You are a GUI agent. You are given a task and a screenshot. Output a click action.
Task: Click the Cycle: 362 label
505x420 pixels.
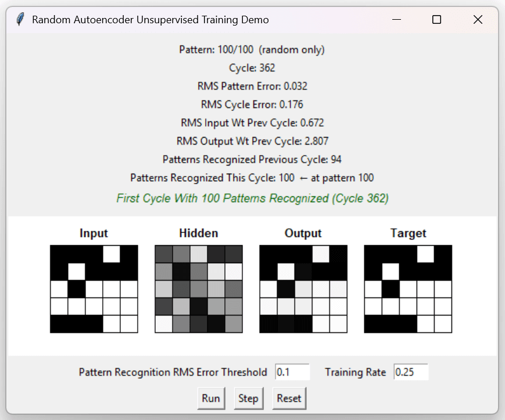[x=252, y=68]
